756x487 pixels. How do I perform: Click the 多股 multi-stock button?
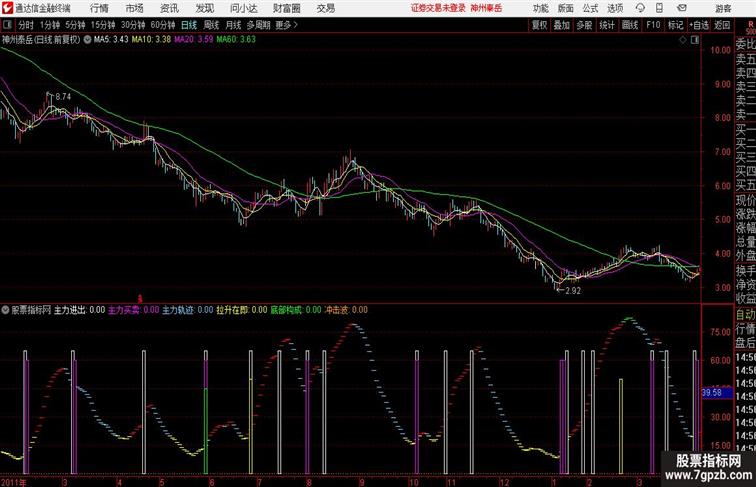(x=584, y=25)
